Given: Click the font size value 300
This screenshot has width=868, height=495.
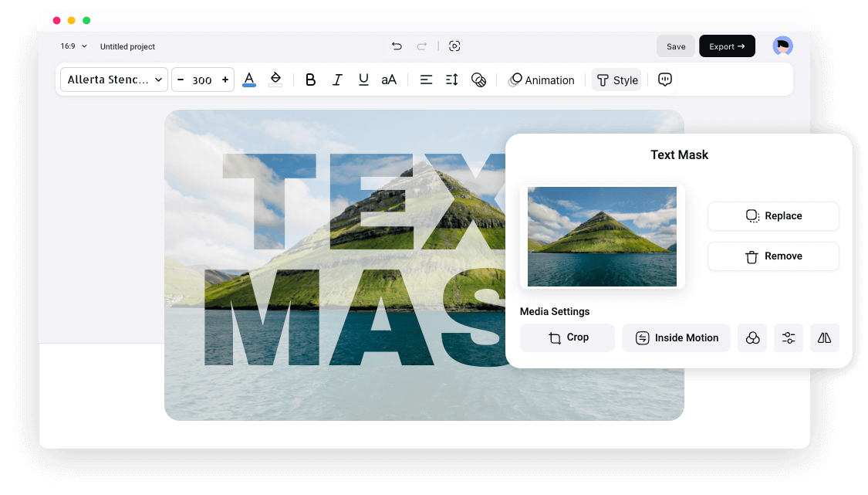Looking at the screenshot, I should (x=202, y=80).
